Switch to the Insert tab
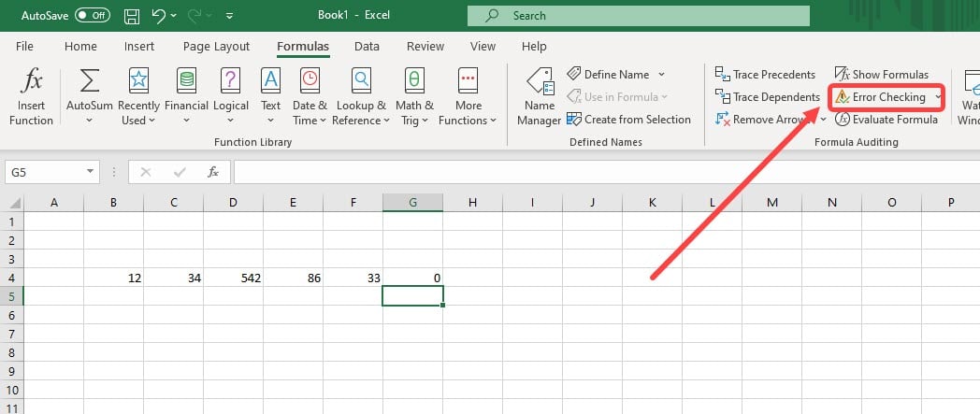This screenshot has height=414, width=980. tap(139, 46)
